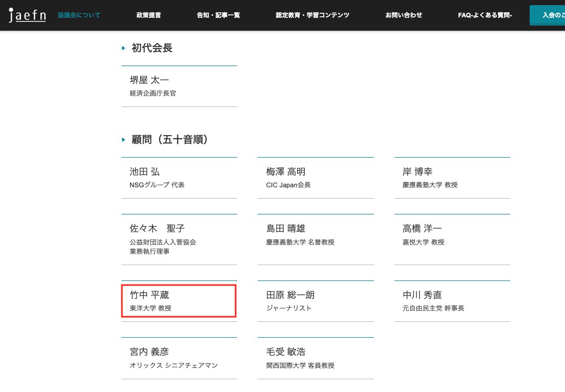This screenshot has width=565, height=392.
Task: Click ジャーナリスト text
Action: pyautogui.click(x=288, y=308)
